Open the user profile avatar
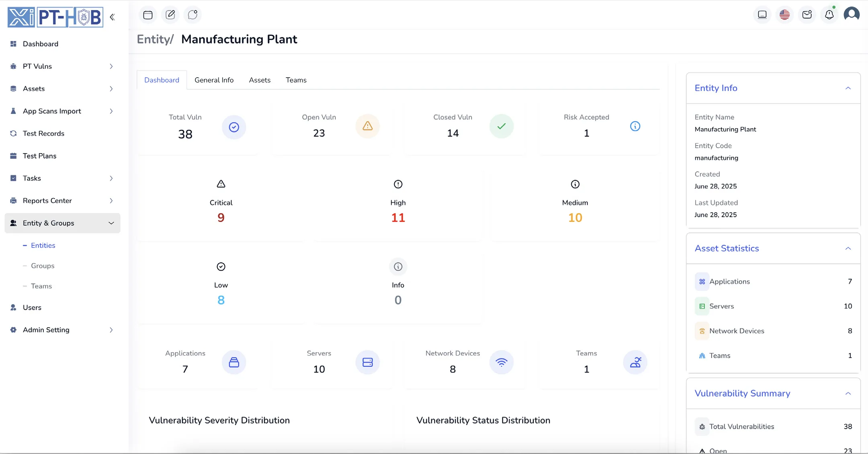Screen dimensions: 868x454 point(852,14)
